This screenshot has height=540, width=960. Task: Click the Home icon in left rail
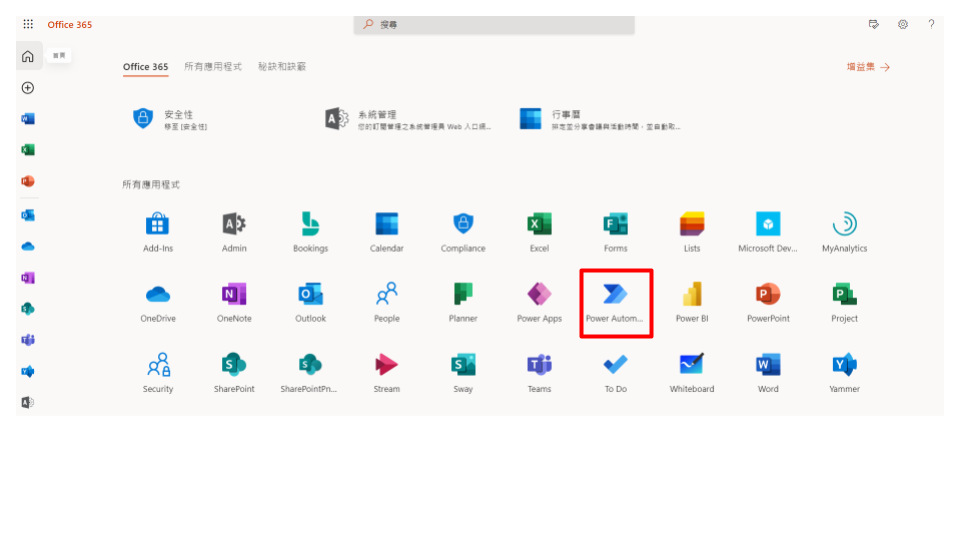pyautogui.click(x=28, y=56)
